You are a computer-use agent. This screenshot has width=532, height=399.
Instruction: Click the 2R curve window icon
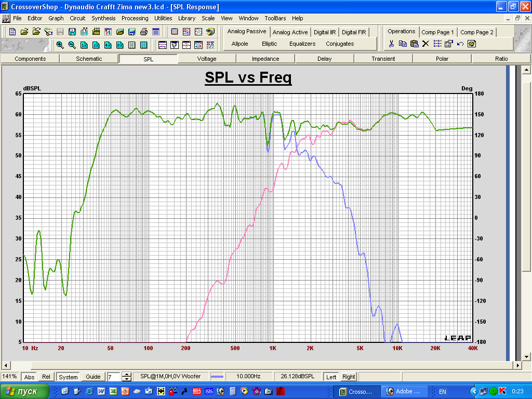click(198, 45)
